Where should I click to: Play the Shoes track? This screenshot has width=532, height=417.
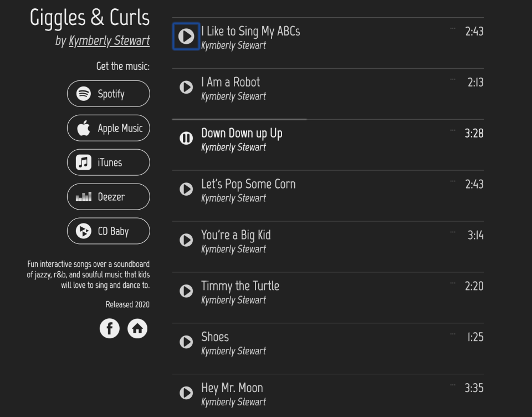click(x=186, y=342)
